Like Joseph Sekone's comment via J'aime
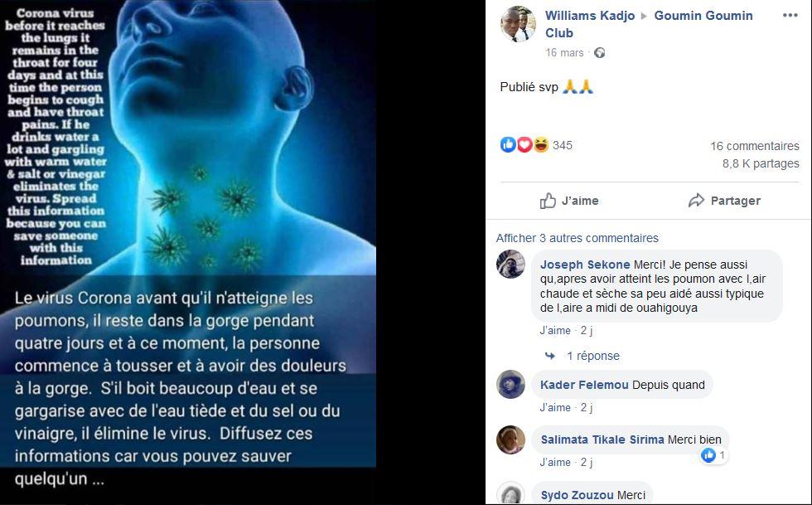The width and height of the screenshot is (812, 505). (554, 330)
